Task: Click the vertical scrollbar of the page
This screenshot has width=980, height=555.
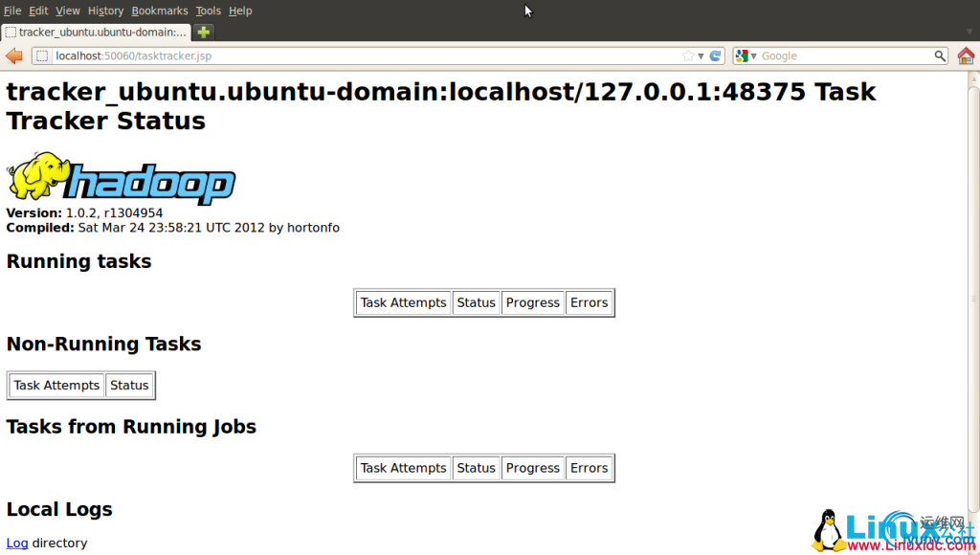Action: [x=973, y=300]
